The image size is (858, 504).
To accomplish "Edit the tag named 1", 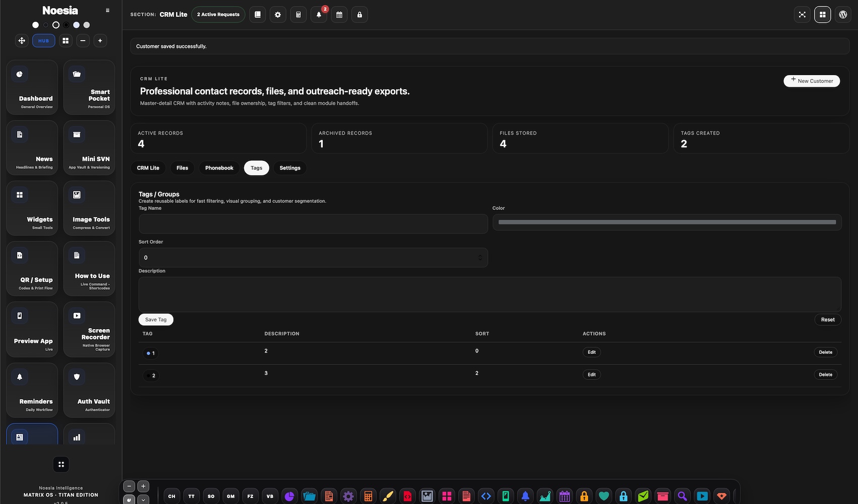I will (x=592, y=352).
